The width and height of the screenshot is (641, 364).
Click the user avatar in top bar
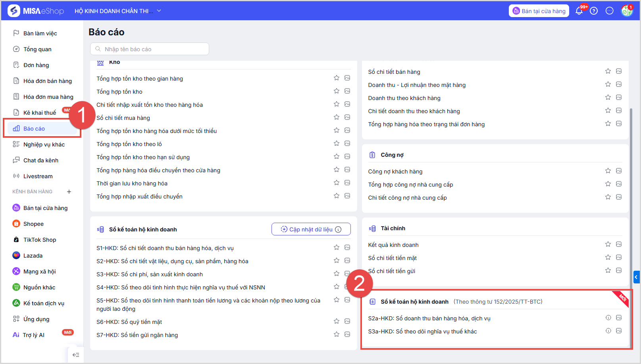click(627, 11)
